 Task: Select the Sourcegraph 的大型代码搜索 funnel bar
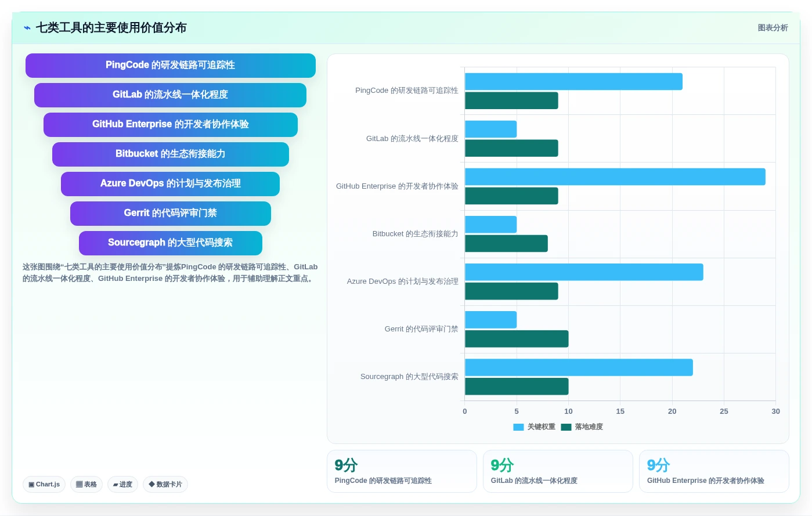pyautogui.click(x=171, y=243)
